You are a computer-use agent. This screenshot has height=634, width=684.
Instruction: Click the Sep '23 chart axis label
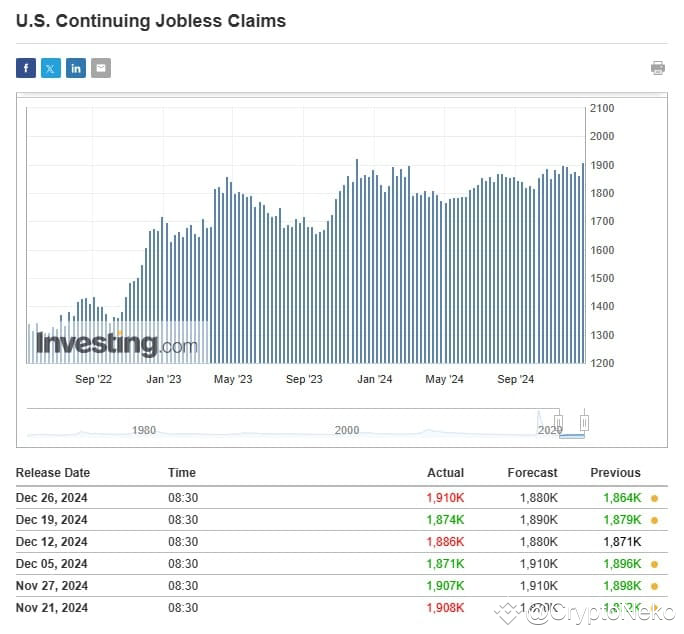(304, 379)
